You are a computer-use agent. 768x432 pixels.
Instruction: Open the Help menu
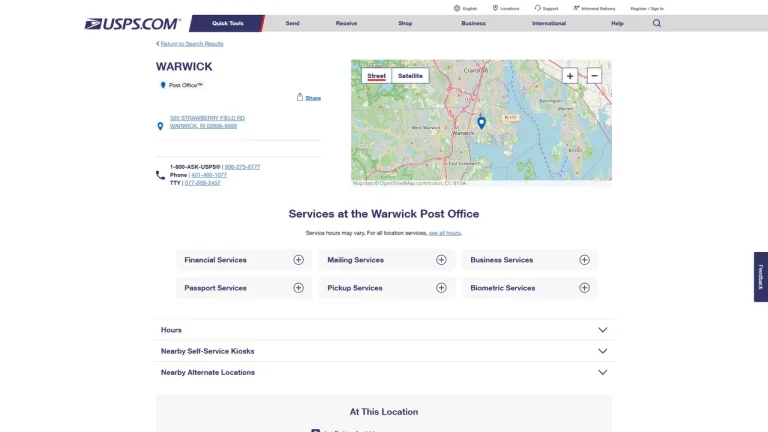point(617,23)
